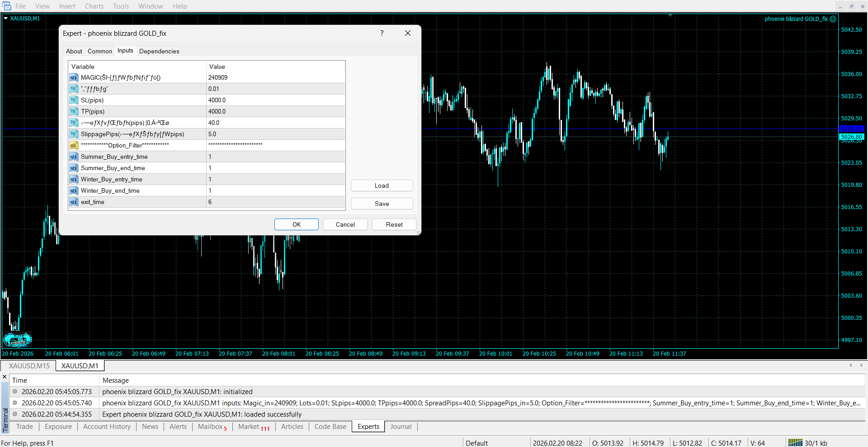Select the TP(pips) value field
Image resolution: width=868 pixels, height=447 pixels.
tap(276, 112)
